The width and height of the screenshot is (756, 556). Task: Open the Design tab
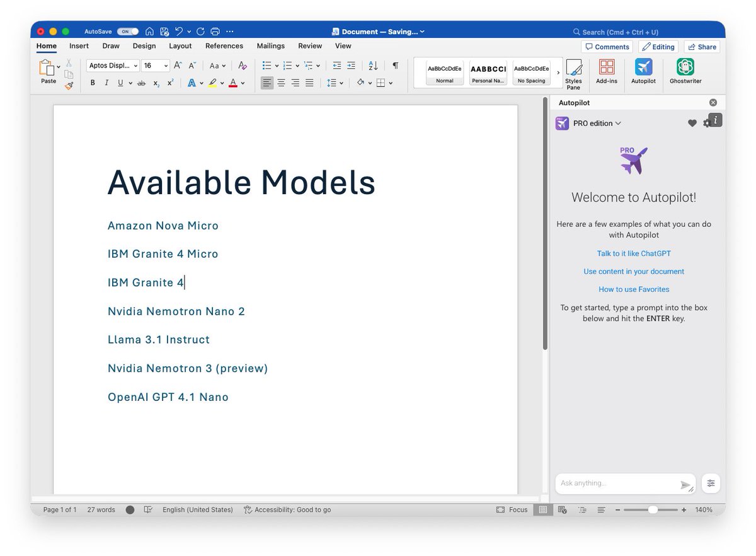tap(144, 46)
